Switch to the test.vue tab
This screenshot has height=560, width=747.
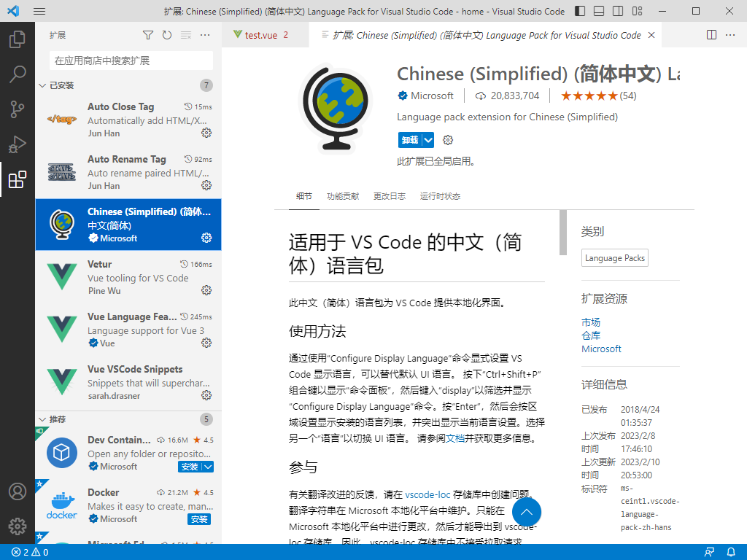point(260,35)
